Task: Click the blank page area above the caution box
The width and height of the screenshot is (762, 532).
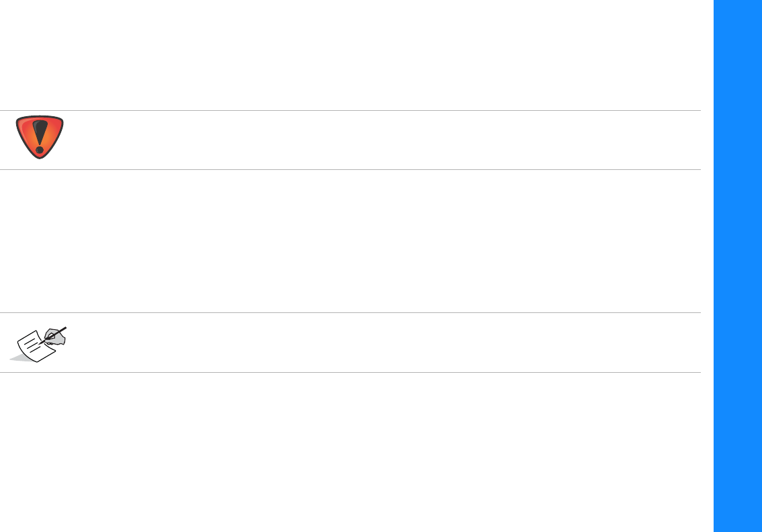Action: tap(349, 54)
